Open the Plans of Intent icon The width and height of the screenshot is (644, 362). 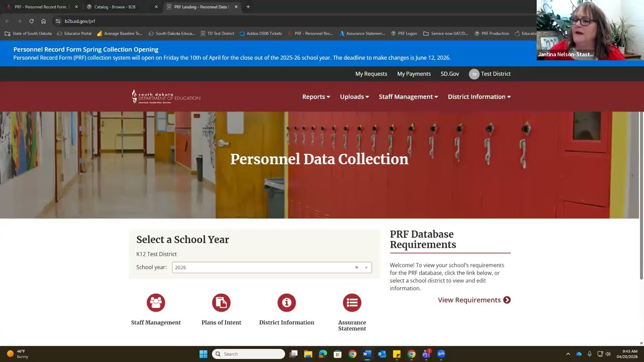[221, 303]
